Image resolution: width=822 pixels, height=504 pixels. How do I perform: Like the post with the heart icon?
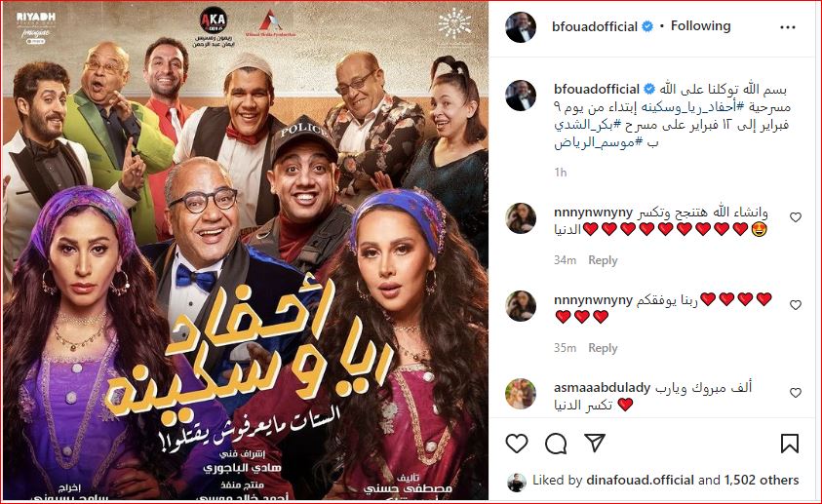517,444
